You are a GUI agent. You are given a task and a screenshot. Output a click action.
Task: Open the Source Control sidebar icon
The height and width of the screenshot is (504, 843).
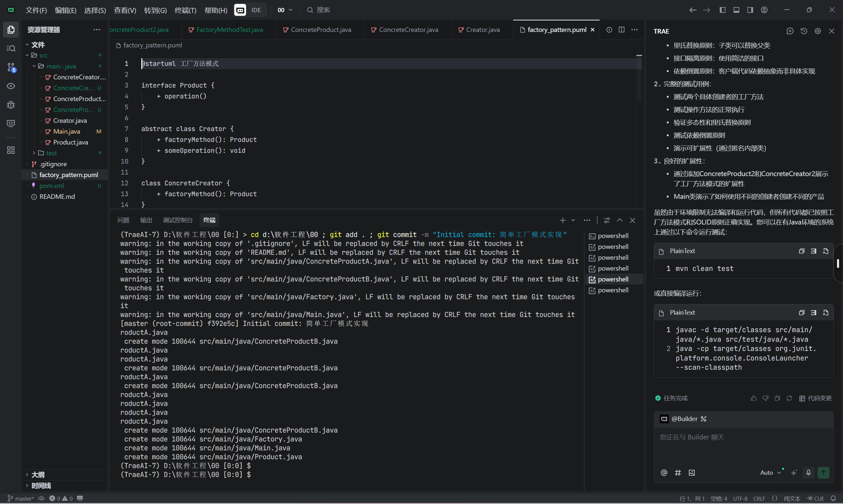pyautogui.click(x=11, y=67)
